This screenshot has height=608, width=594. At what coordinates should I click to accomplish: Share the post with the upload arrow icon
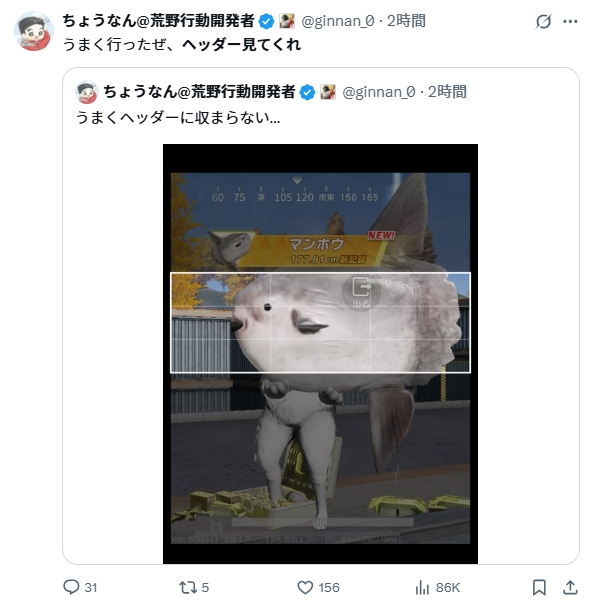(x=570, y=587)
